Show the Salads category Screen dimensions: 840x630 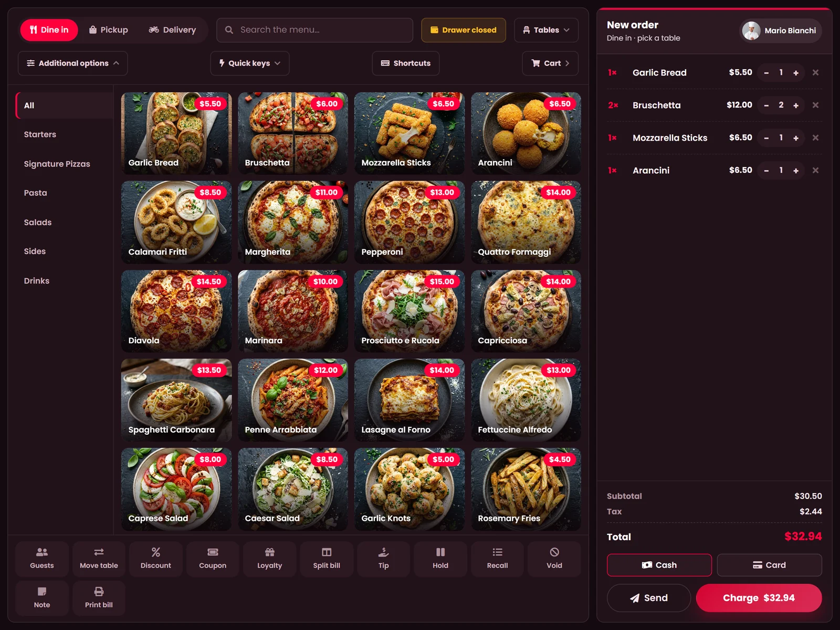65,222
